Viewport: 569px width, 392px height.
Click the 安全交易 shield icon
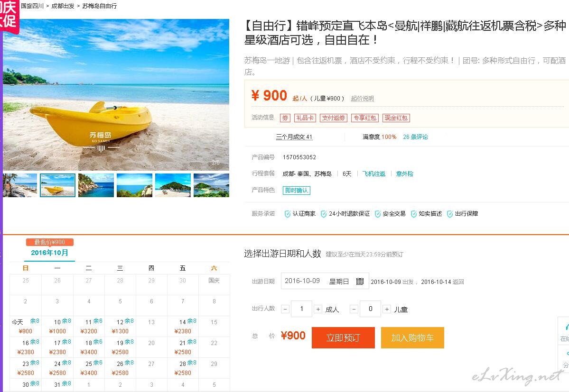pyautogui.click(x=377, y=214)
